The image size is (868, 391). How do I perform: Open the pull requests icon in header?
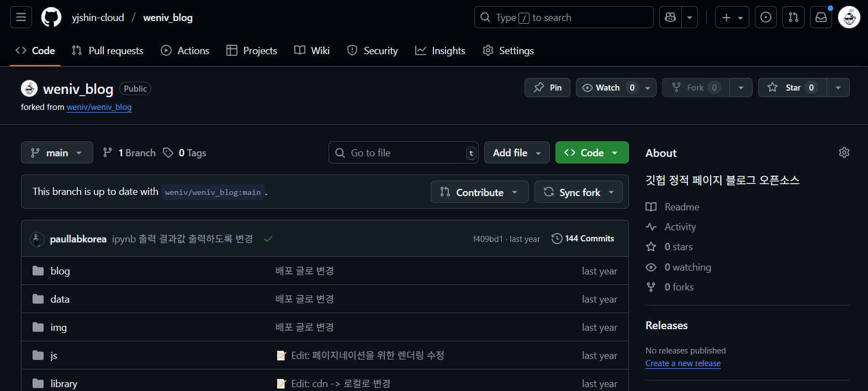(x=793, y=17)
